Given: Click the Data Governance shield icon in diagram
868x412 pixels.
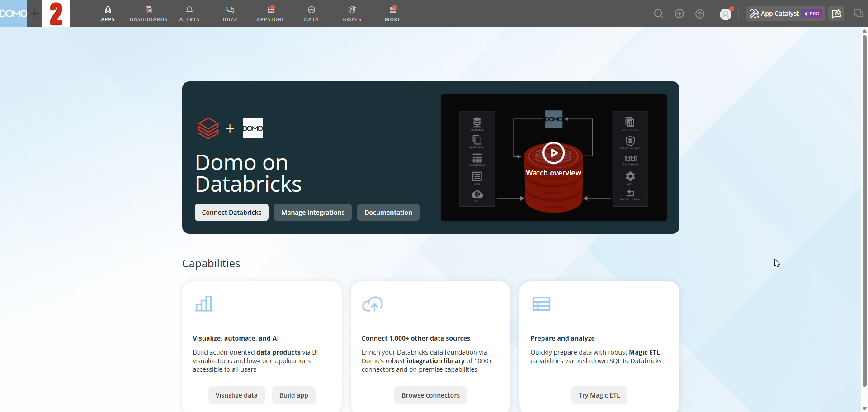Looking at the screenshot, I should click(x=630, y=141).
